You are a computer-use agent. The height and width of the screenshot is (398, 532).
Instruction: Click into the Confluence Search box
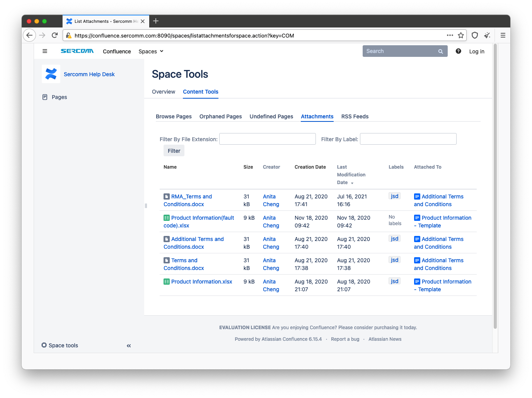click(405, 51)
